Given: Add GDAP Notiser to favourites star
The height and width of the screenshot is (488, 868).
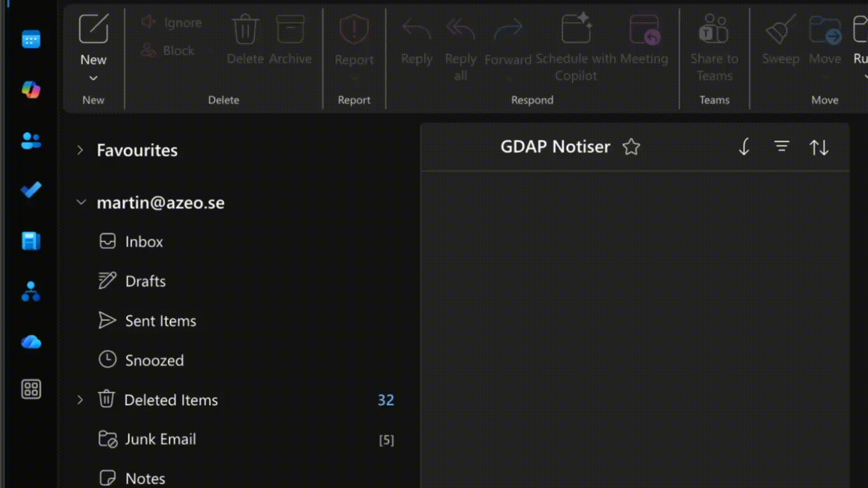Looking at the screenshot, I should 631,146.
